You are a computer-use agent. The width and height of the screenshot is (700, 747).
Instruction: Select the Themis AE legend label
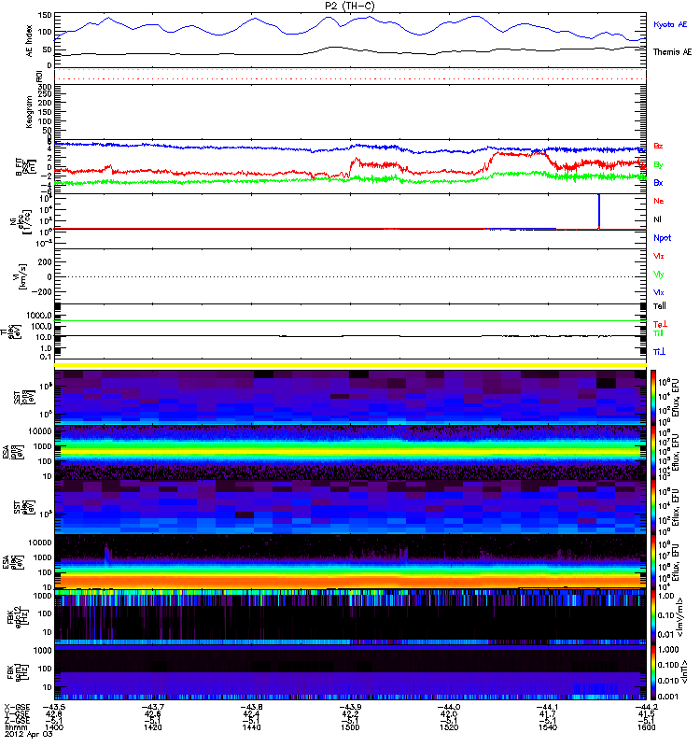pos(672,52)
